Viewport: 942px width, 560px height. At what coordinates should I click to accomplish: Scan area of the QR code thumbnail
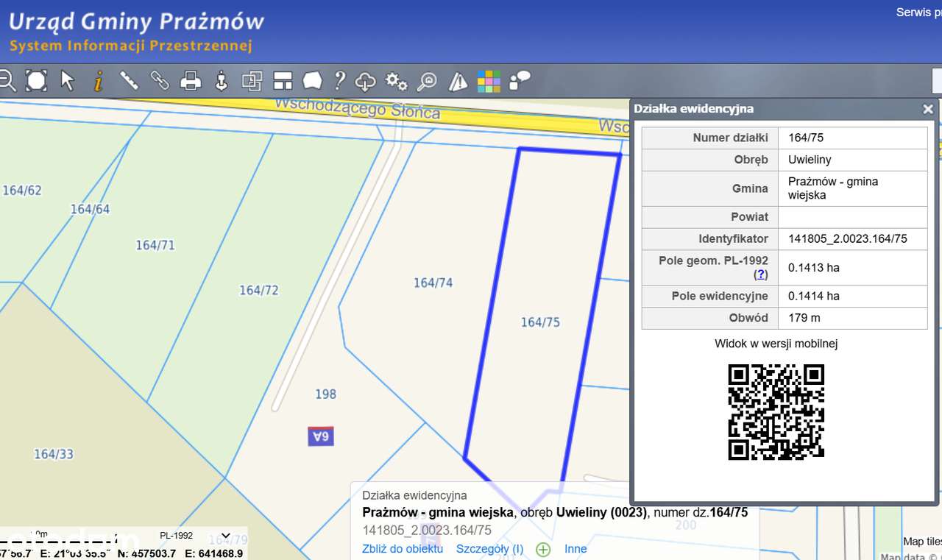(x=776, y=412)
